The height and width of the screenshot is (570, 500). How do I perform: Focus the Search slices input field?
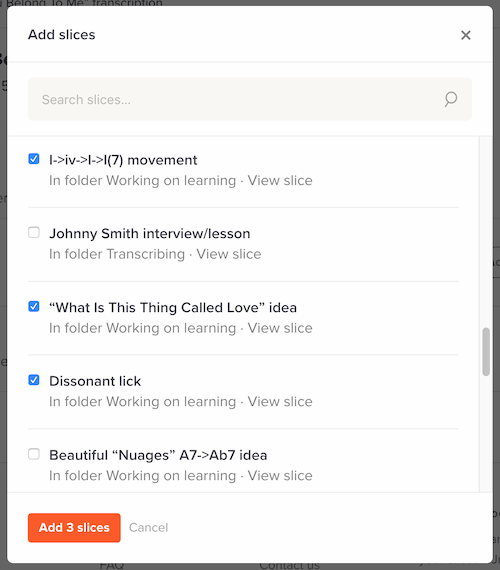(250, 99)
